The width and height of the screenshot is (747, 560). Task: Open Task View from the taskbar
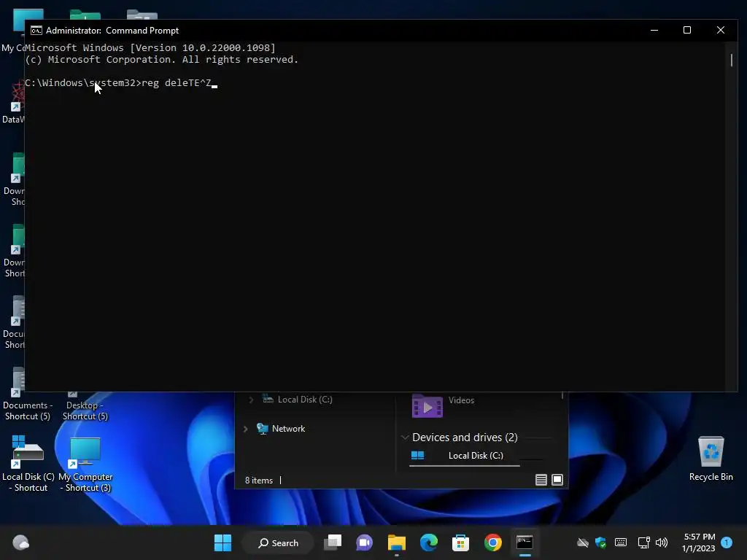333,542
